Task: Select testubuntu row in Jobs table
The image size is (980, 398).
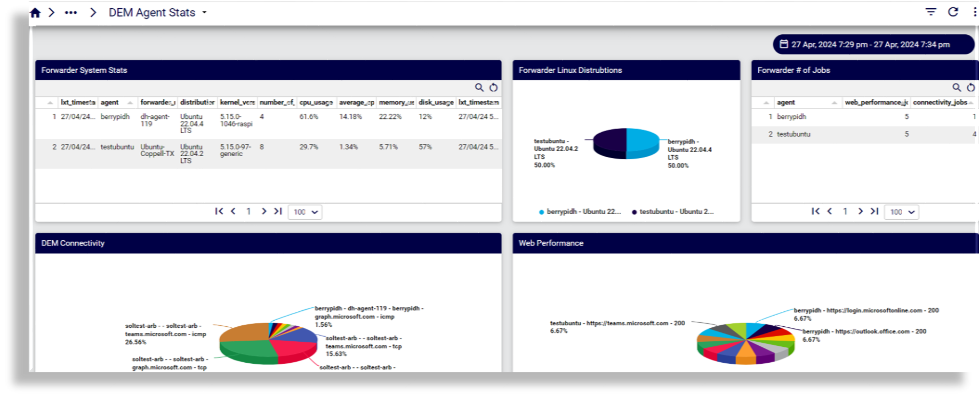Action: [864, 134]
